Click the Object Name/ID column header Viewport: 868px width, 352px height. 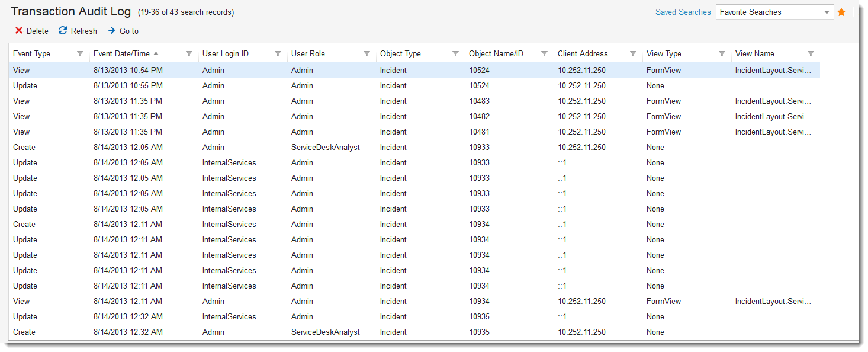[496, 53]
